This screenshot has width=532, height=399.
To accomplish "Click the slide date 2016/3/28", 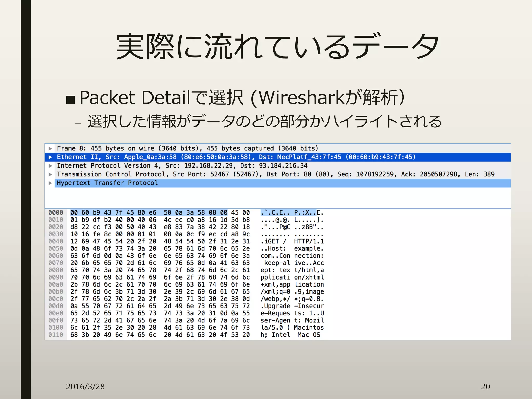I will pyautogui.click(x=85, y=387).
